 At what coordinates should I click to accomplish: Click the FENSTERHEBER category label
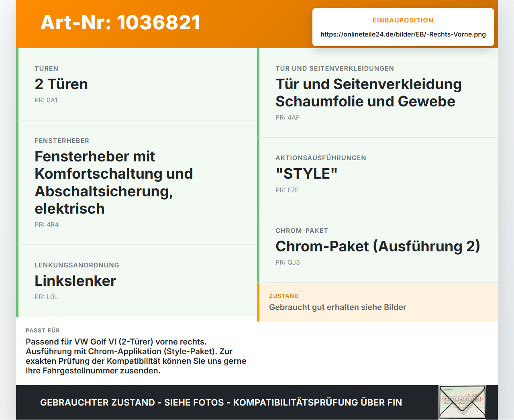coord(62,141)
